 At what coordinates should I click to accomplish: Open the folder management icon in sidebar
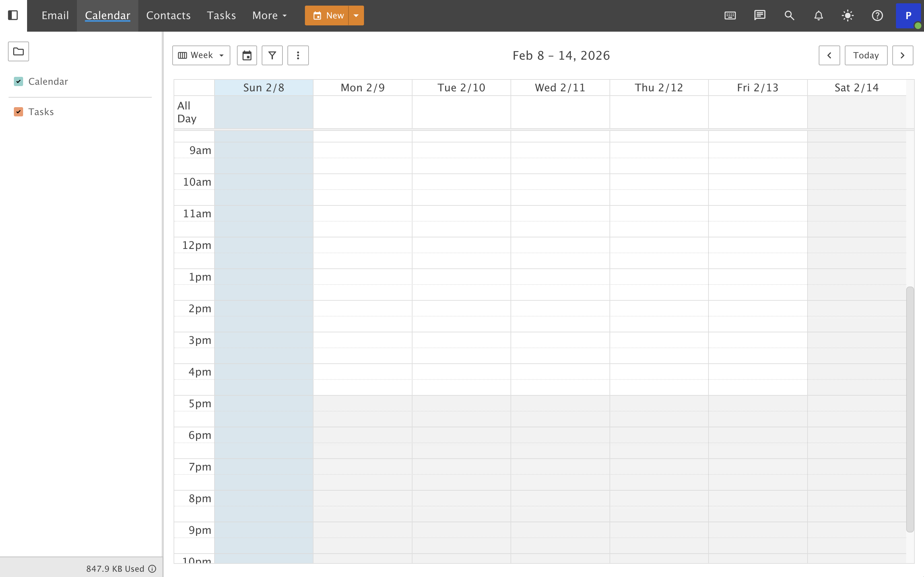click(18, 51)
